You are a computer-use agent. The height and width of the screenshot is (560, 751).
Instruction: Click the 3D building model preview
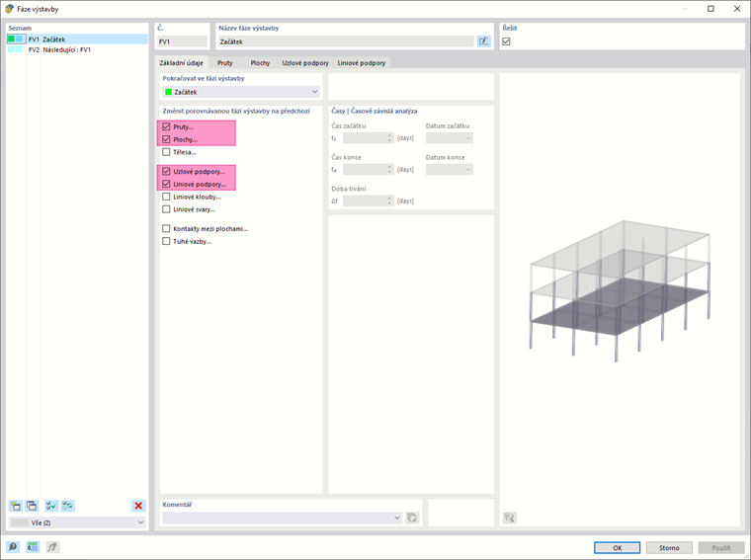click(621, 292)
